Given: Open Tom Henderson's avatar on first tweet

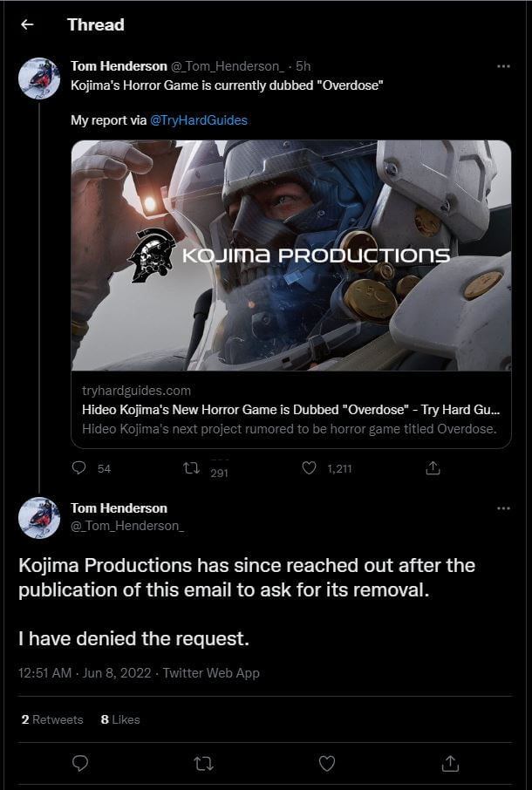Looking at the screenshot, I should (39, 78).
